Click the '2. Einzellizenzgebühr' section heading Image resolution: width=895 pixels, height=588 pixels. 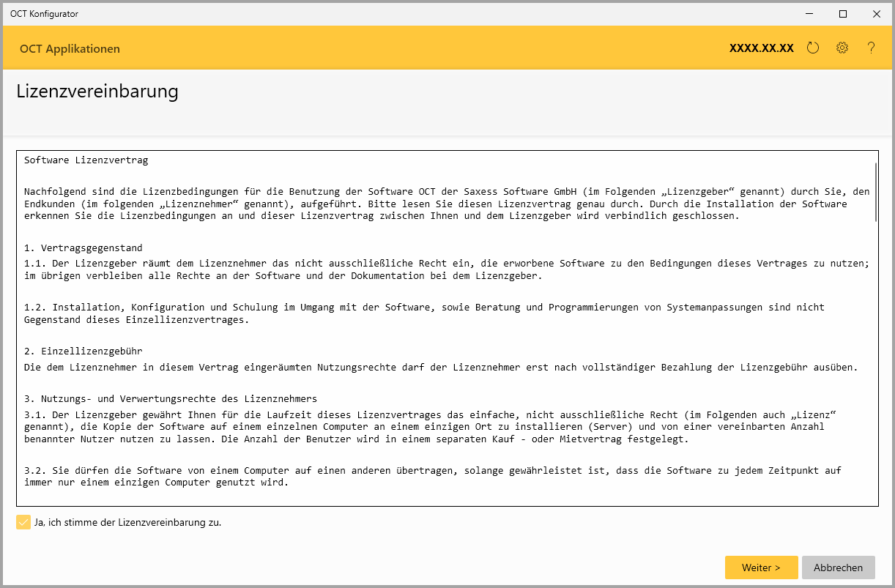pyautogui.click(x=83, y=351)
